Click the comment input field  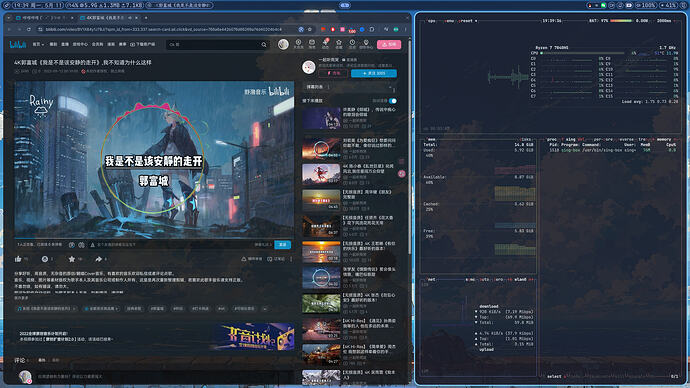click(x=164, y=377)
